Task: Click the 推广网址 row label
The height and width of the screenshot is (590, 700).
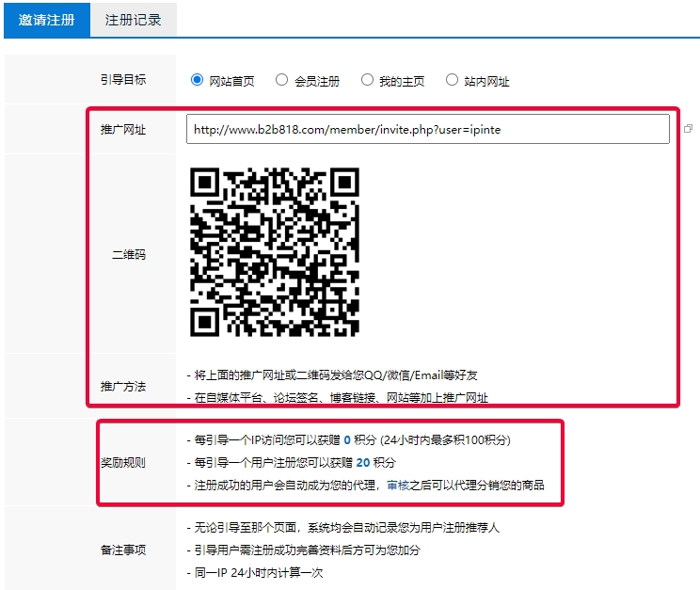Action: 123,130
